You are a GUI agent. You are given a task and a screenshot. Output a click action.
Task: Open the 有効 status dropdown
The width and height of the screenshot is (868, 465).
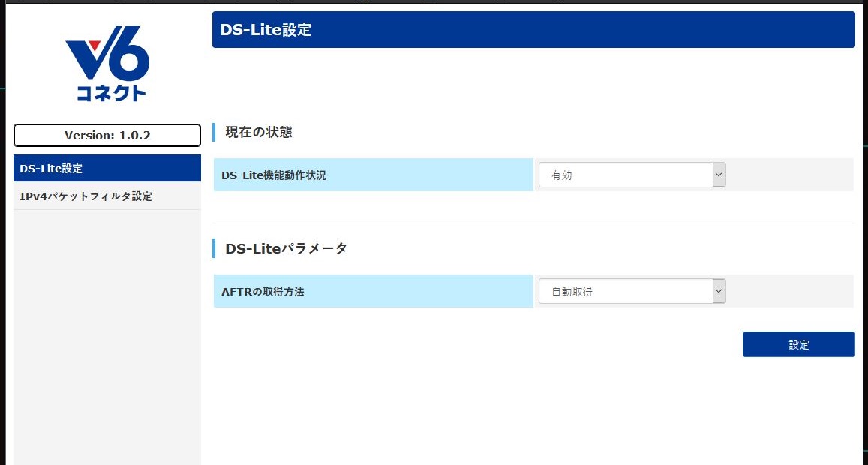(632, 175)
